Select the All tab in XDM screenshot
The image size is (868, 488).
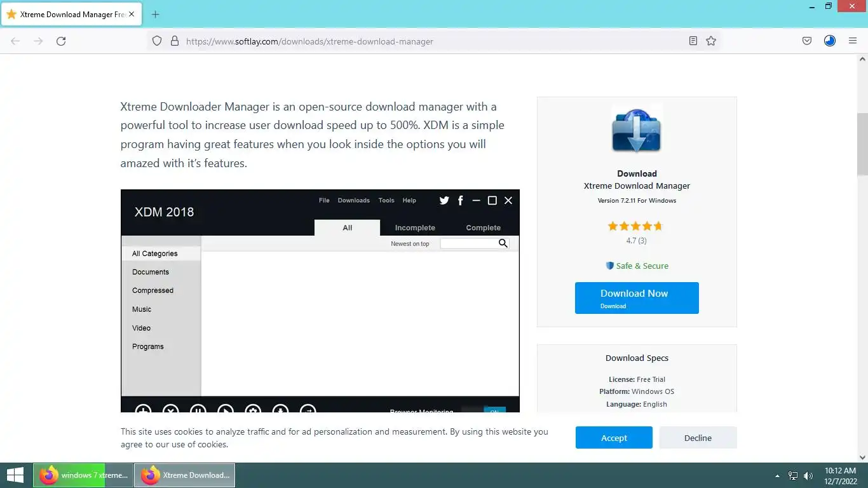click(x=347, y=227)
